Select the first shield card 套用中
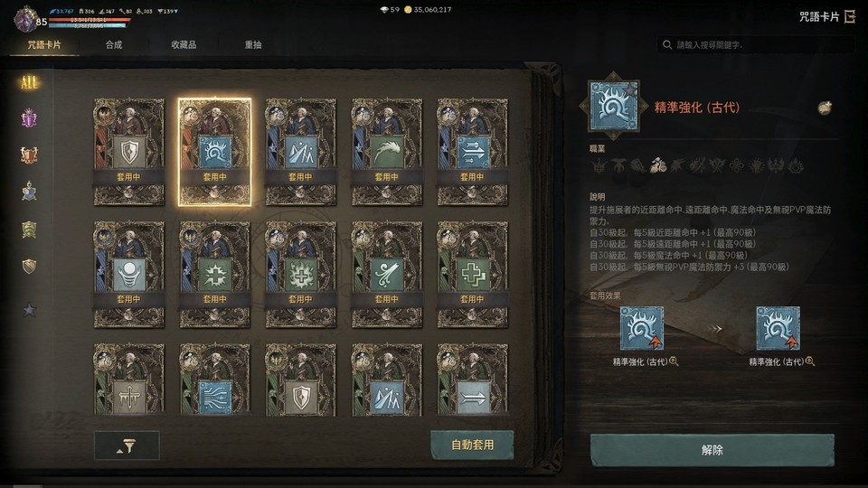 [x=129, y=152]
